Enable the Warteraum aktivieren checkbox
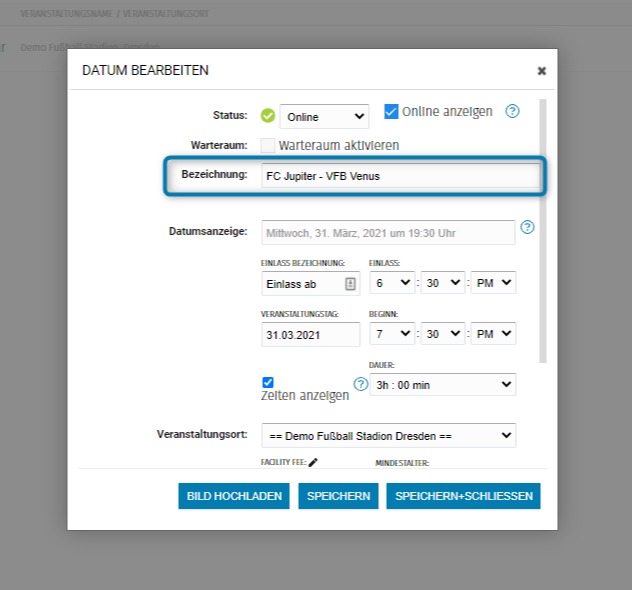This screenshot has width=633, height=590. (x=268, y=145)
